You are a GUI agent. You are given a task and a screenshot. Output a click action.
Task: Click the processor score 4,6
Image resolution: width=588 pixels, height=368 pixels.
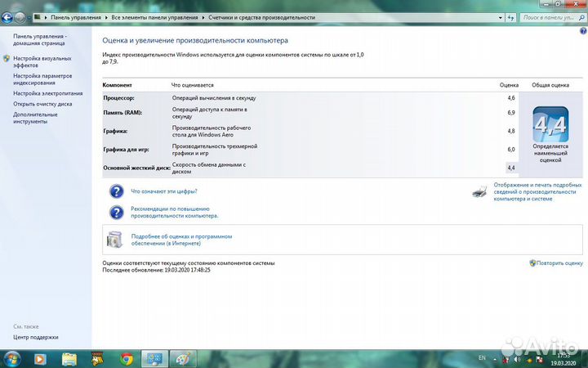[511, 97]
